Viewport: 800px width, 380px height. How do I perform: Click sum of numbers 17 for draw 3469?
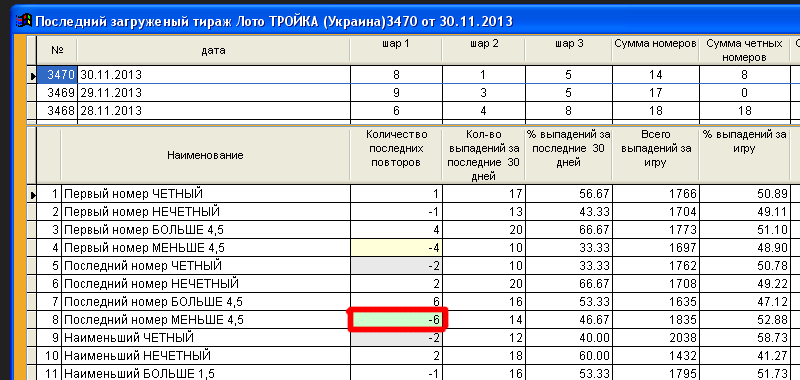[x=656, y=93]
